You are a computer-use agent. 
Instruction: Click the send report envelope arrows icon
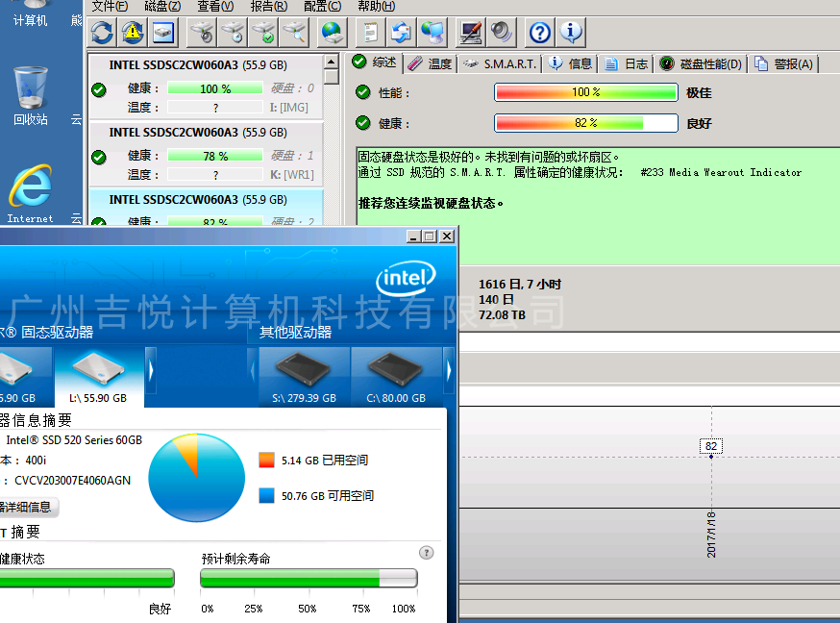coord(401,32)
